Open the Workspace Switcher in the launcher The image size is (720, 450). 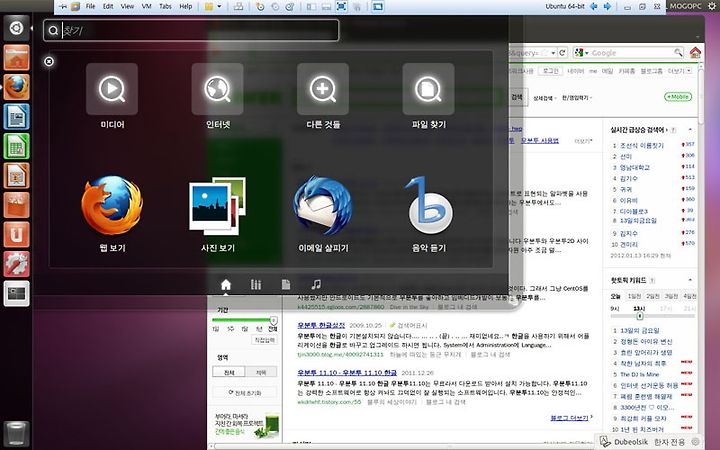(x=17, y=293)
